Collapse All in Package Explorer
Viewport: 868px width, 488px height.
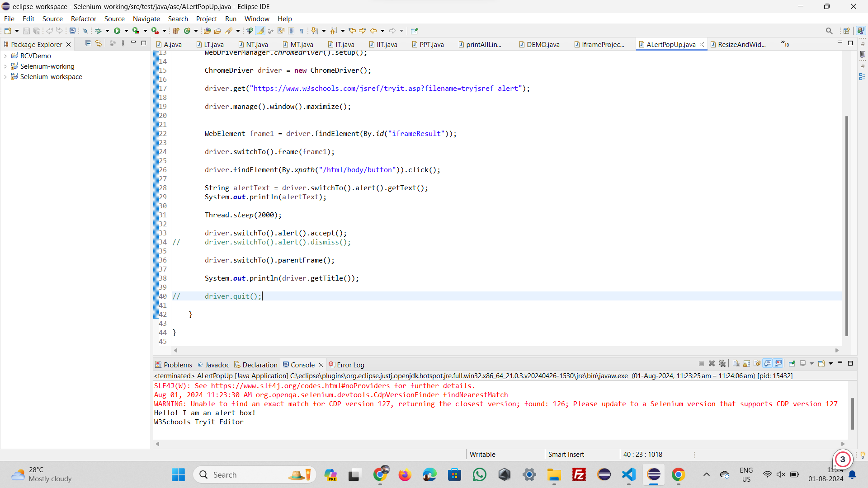(x=88, y=43)
